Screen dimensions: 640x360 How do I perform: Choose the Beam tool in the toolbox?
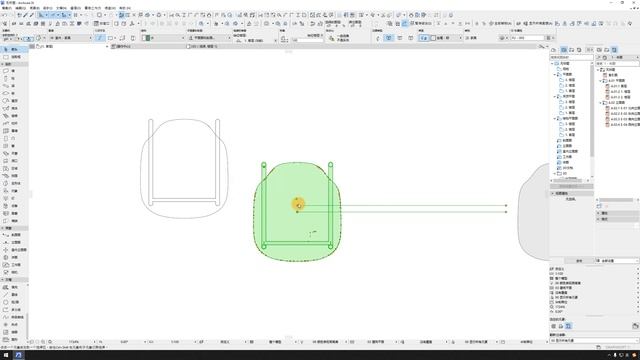coord(14,86)
